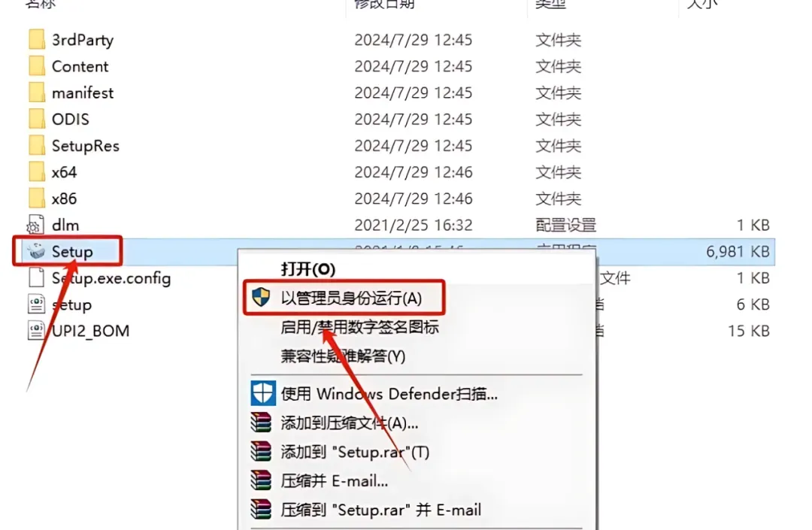Select the SetupRes folder
Screen dimensions: 812x530
pos(86,145)
